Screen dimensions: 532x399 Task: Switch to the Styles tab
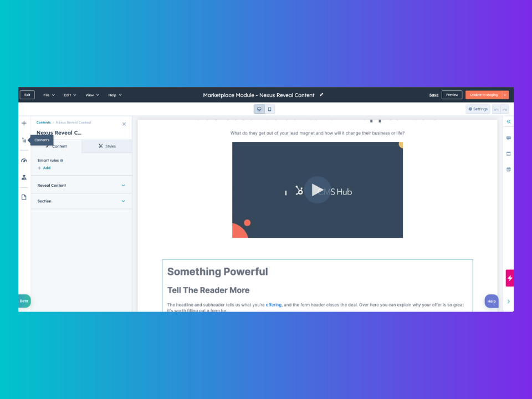(107, 146)
